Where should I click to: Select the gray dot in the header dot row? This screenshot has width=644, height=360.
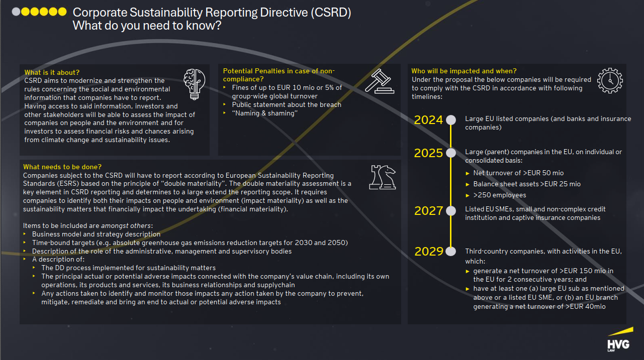pos(16,12)
